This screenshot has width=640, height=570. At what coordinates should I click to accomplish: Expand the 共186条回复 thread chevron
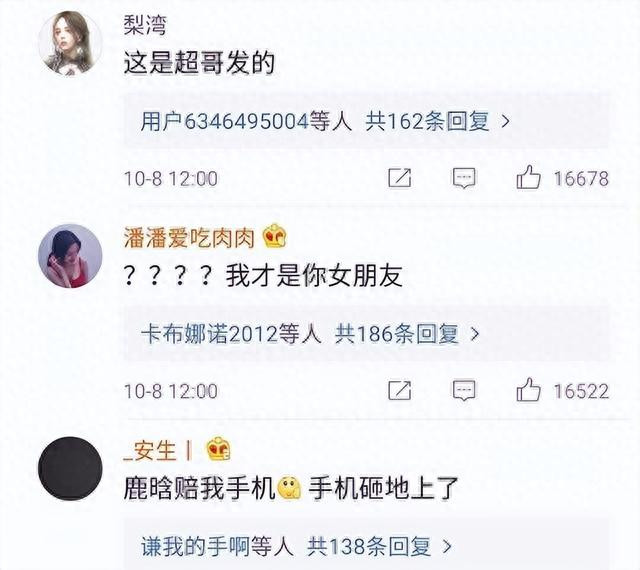[x=474, y=334]
